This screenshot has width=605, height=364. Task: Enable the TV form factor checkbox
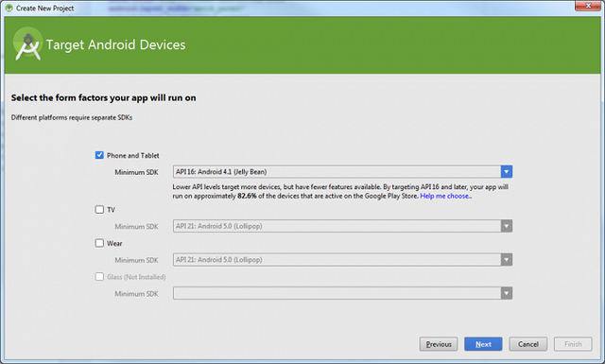[99, 209]
